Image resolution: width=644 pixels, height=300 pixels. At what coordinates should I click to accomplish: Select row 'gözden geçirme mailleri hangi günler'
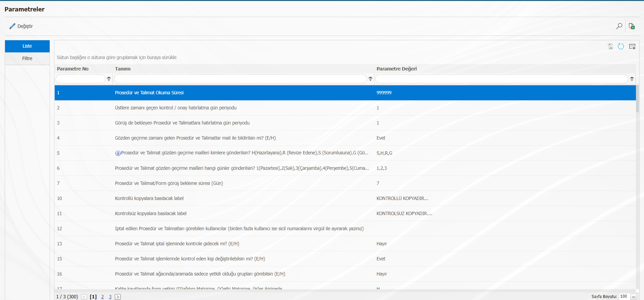pos(345,168)
